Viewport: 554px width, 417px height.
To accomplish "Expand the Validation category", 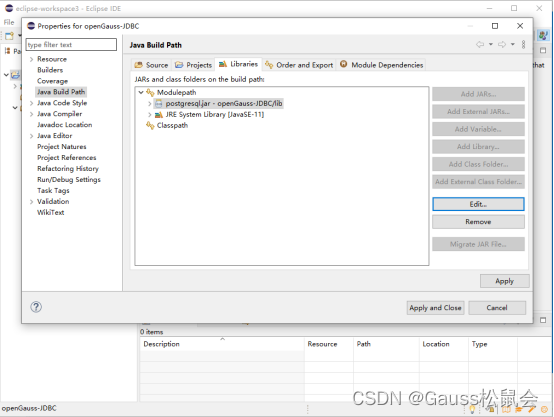I will point(31,202).
